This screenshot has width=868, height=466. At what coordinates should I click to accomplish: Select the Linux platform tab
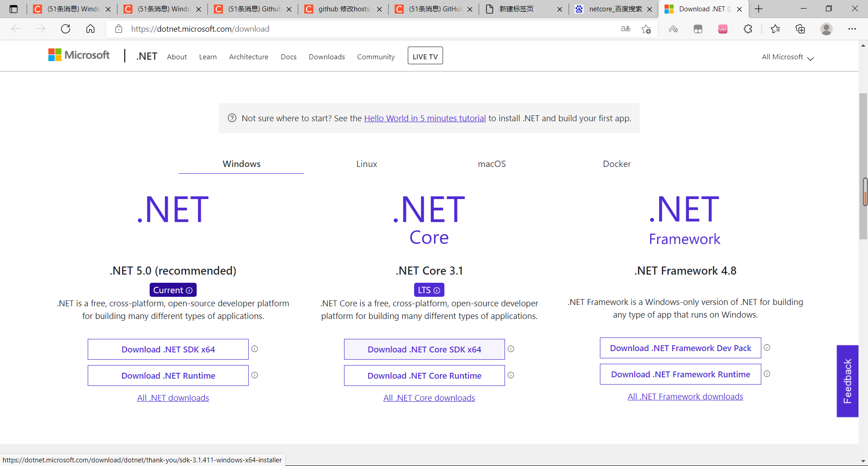point(367,164)
